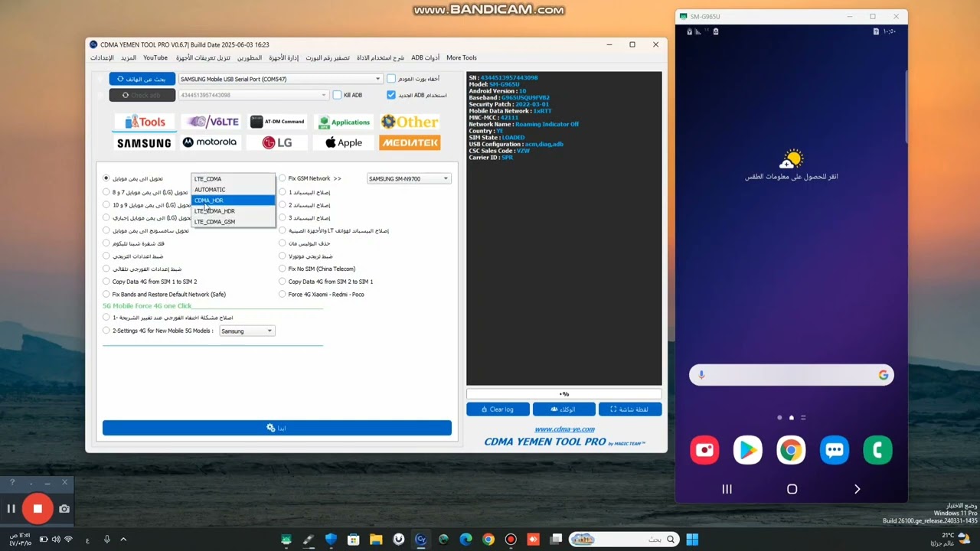Open the device serial number dropdown

tap(253, 95)
